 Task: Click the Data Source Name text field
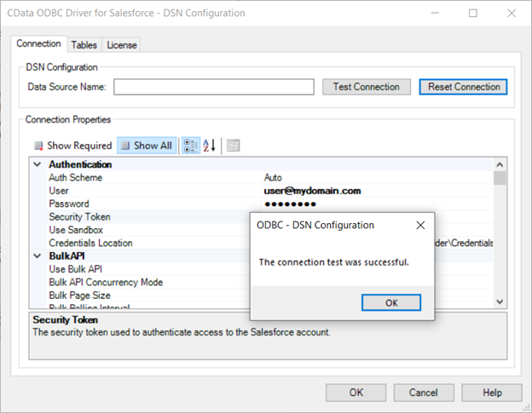click(214, 87)
